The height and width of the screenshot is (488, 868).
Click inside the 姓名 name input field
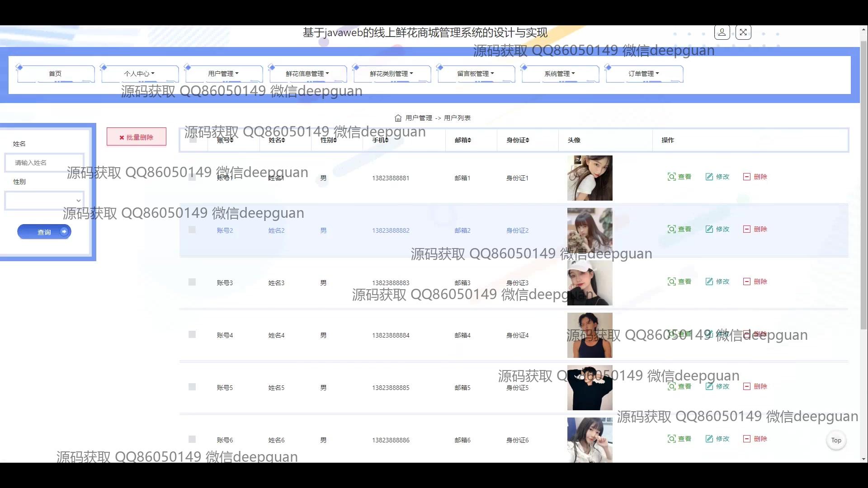(44, 162)
